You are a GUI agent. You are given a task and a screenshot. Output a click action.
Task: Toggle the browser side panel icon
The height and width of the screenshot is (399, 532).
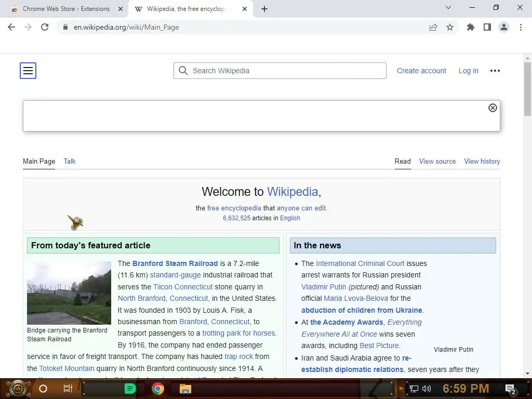(x=487, y=27)
